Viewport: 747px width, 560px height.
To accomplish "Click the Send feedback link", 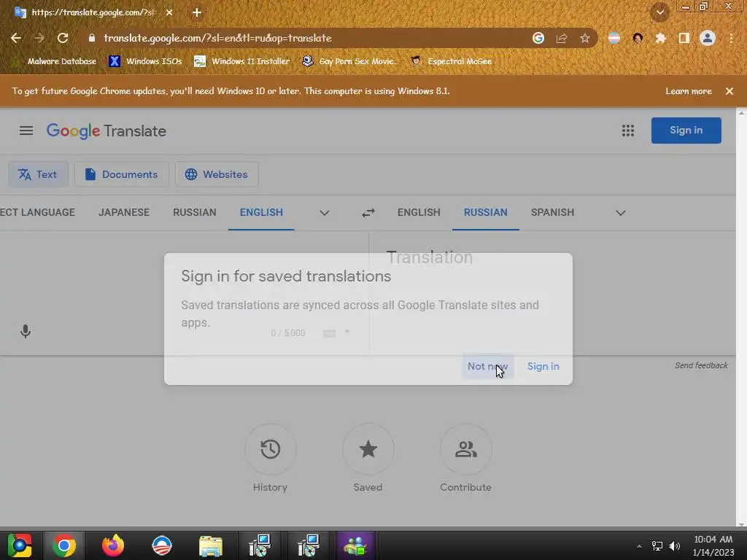I will click(x=701, y=365).
